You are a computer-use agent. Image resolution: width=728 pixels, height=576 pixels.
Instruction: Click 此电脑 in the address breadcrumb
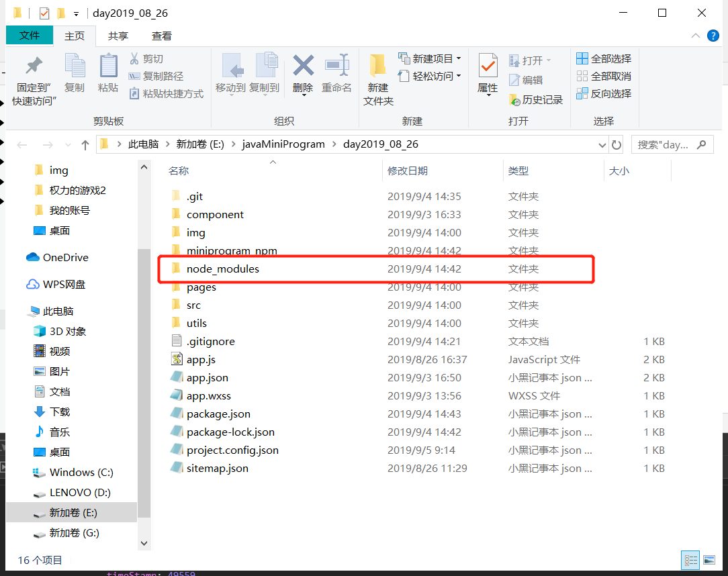tap(144, 144)
